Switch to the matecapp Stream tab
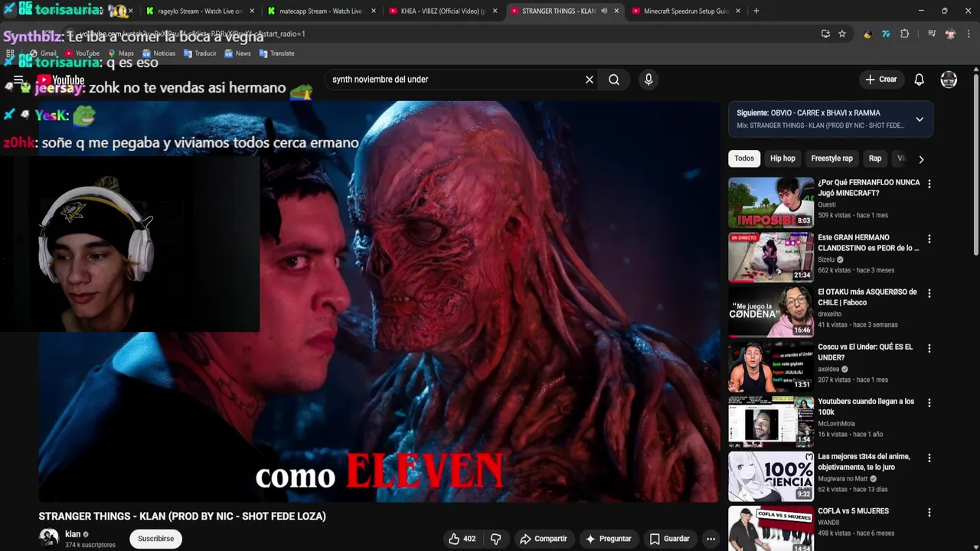The width and height of the screenshot is (980, 551). pyautogui.click(x=321, y=11)
